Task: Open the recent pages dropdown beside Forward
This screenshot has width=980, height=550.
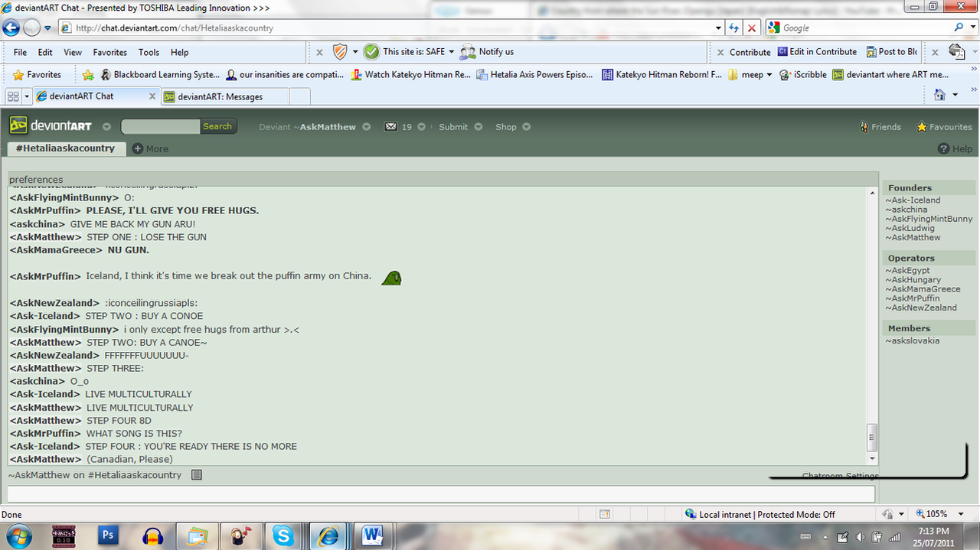Action: tap(47, 28)
